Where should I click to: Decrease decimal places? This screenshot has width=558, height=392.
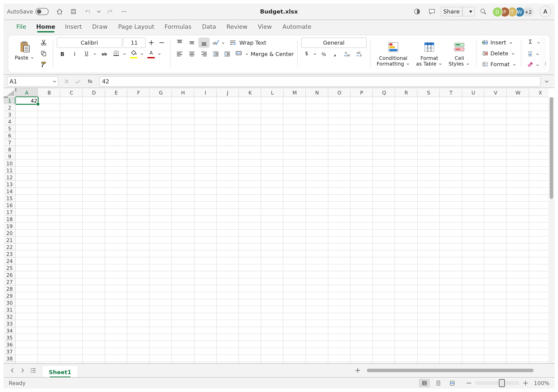coord(359,54)
